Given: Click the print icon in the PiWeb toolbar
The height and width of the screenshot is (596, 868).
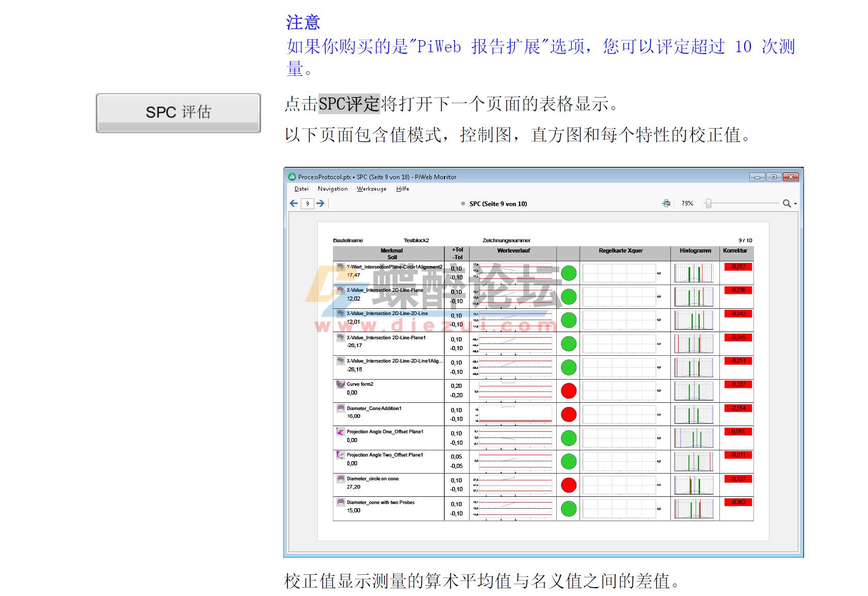Looking at the screenshot, I should pyautogui.click(x=666, y=203).
